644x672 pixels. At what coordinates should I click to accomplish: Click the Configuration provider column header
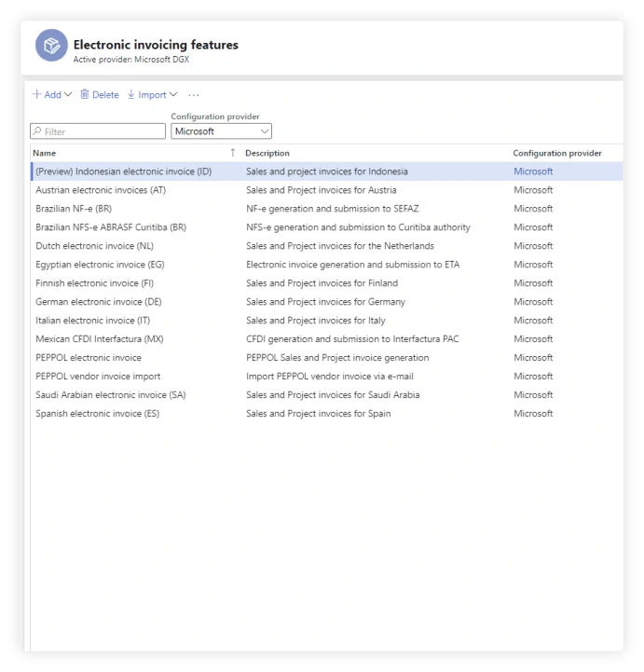(557, 153)
